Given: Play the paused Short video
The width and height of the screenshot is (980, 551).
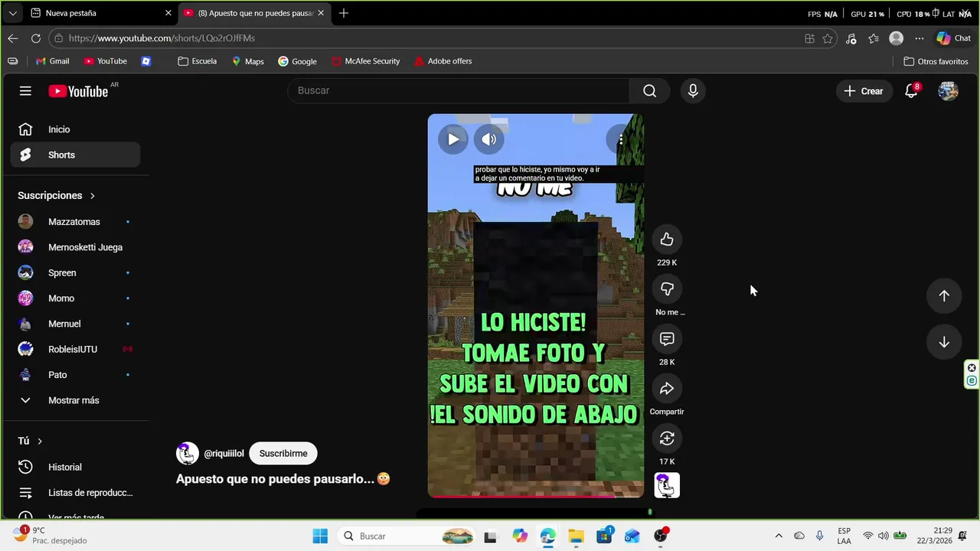Looking at the screenshot, I should click(x=453, y=139).
